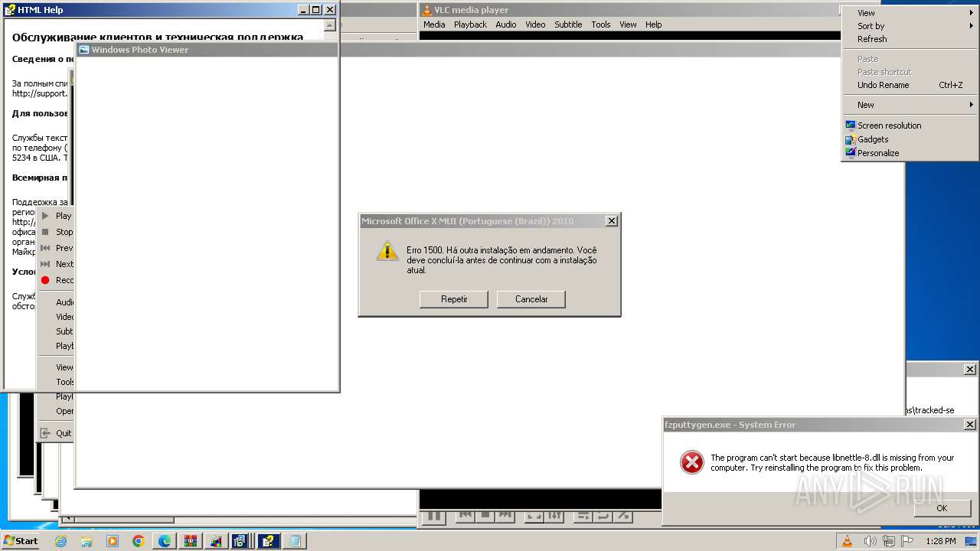The height and width of the screenshot is (551, 980).
Task: Open the Audio menu in VLC menu bar
Action: [x=506, y=24]
